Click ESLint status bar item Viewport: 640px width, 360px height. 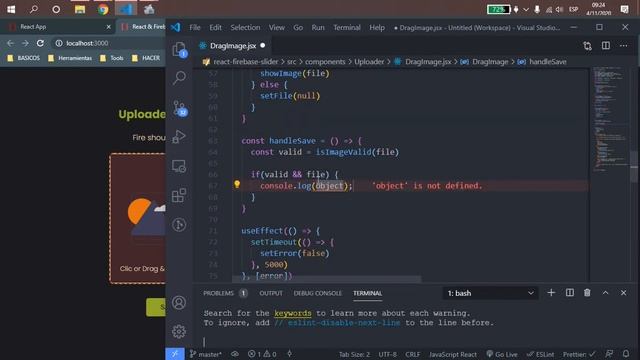pos(540,354)
